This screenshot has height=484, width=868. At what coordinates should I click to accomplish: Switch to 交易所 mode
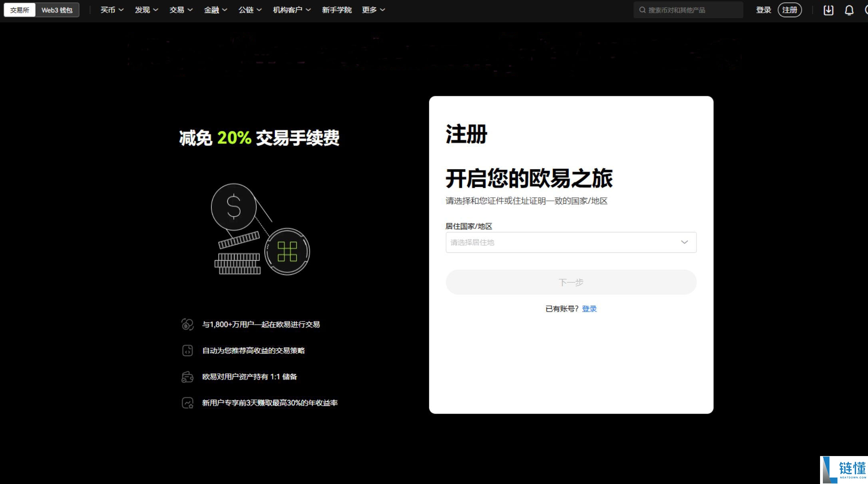pyautogui.click(x=19, y=10)
